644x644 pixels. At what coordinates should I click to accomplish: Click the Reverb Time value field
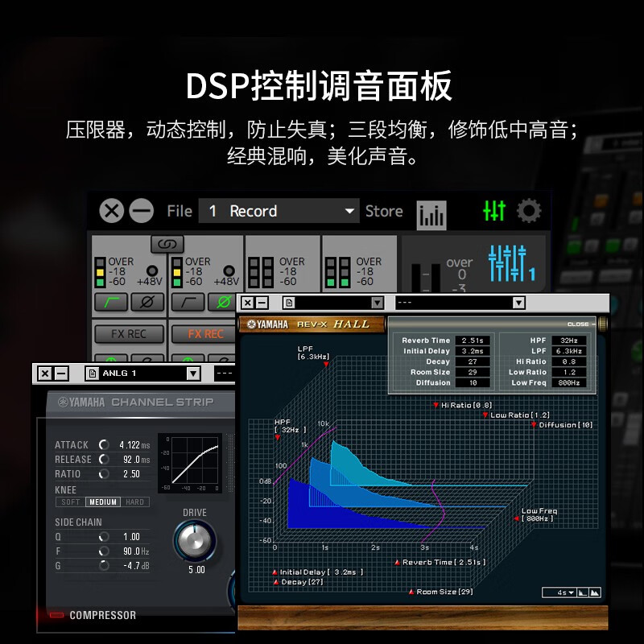tap(472, 341)
